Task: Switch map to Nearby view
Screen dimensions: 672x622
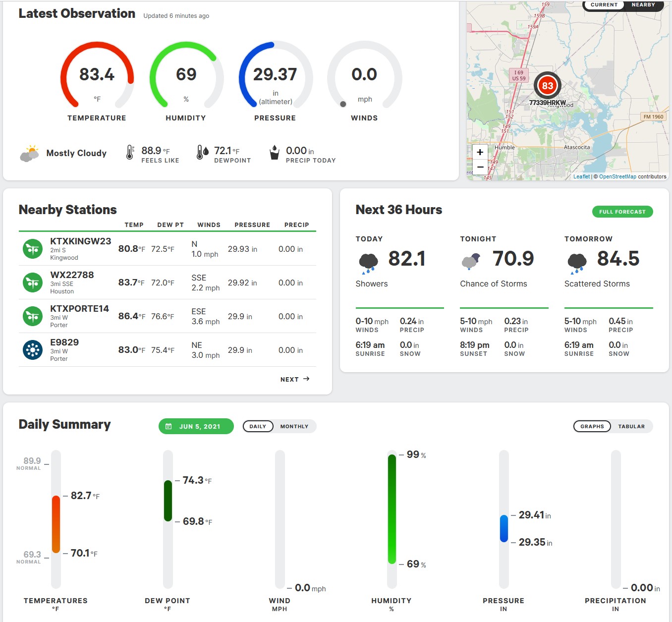Action: pyautogui.click(x=643, y=5)
